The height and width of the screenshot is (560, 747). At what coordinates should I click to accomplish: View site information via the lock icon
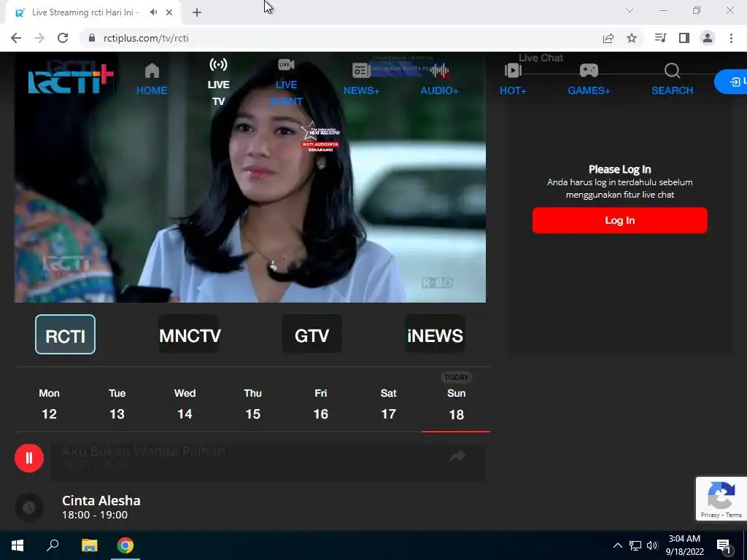92,38
